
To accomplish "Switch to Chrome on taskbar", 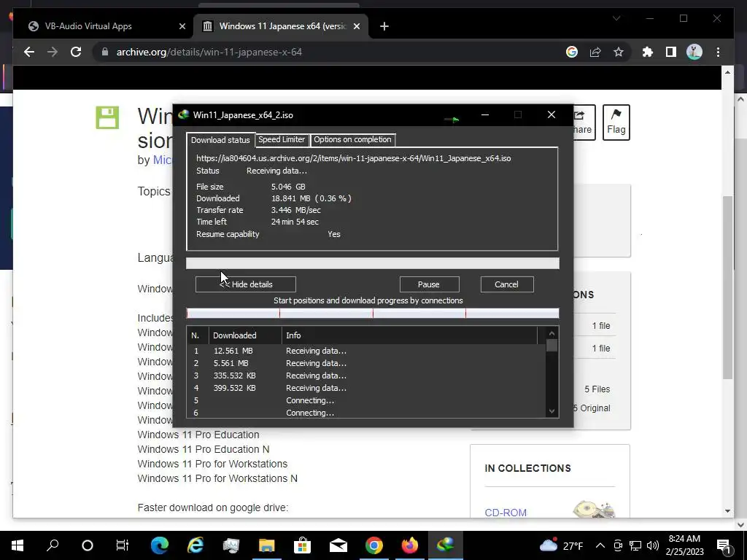I will coord(374,545).
